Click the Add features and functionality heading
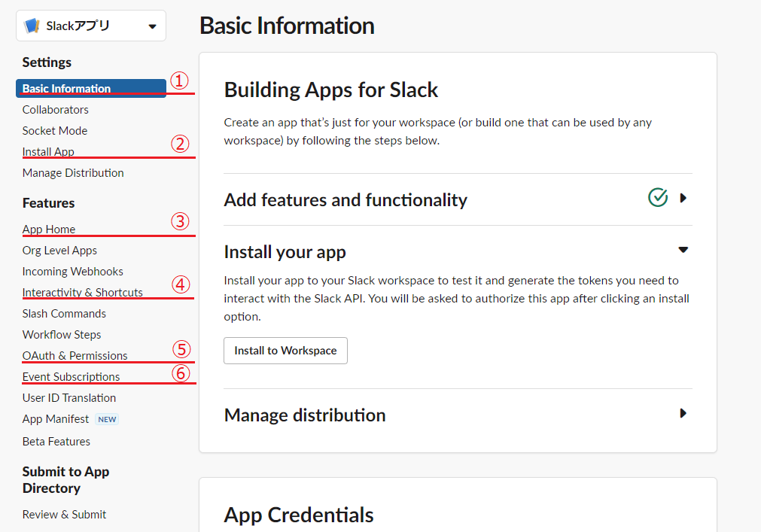The image size is (761, 532). click(345, 200)
